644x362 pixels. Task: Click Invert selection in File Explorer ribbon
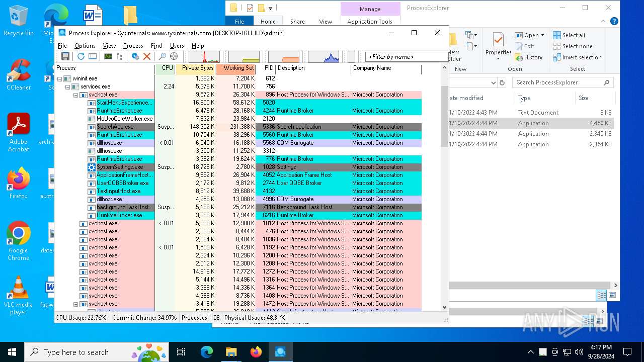pyautogui.click(x=577, y=57)
